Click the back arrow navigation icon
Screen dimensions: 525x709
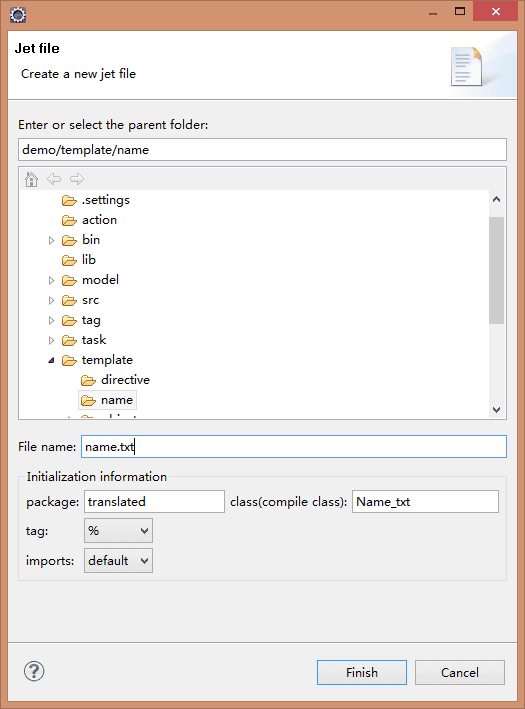[x=54, y=179]
